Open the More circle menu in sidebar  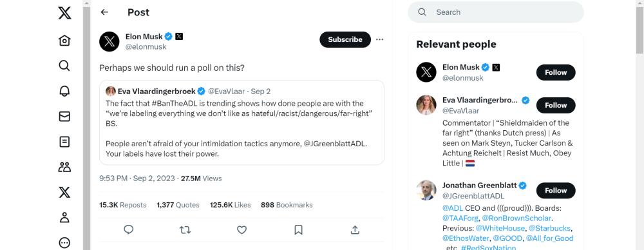64,243
